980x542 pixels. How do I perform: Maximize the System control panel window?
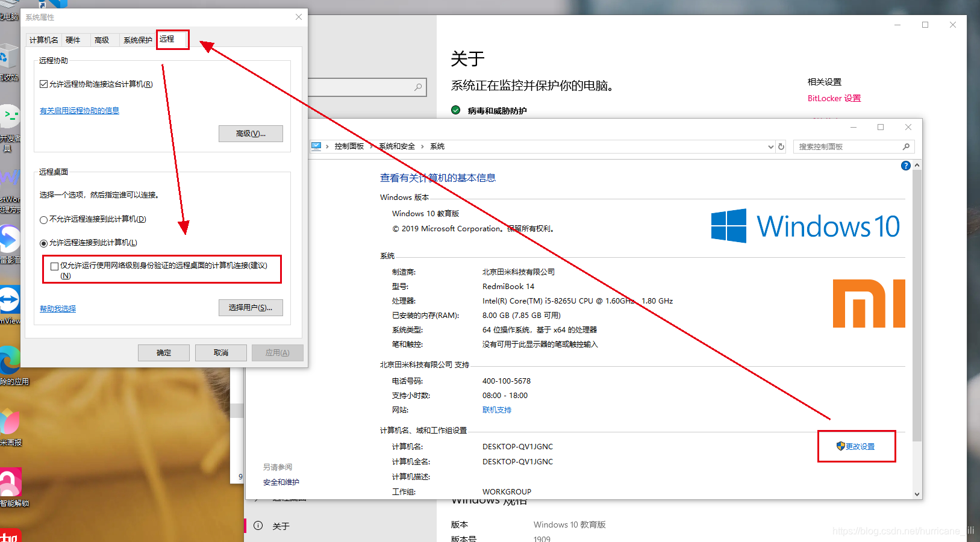click(x=881, y=127)
